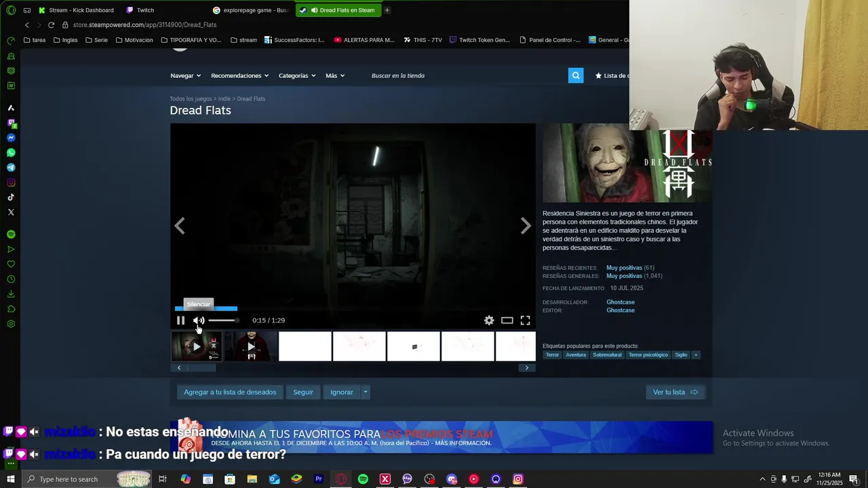Open the stream bookmarks folder

coord(243,40)
